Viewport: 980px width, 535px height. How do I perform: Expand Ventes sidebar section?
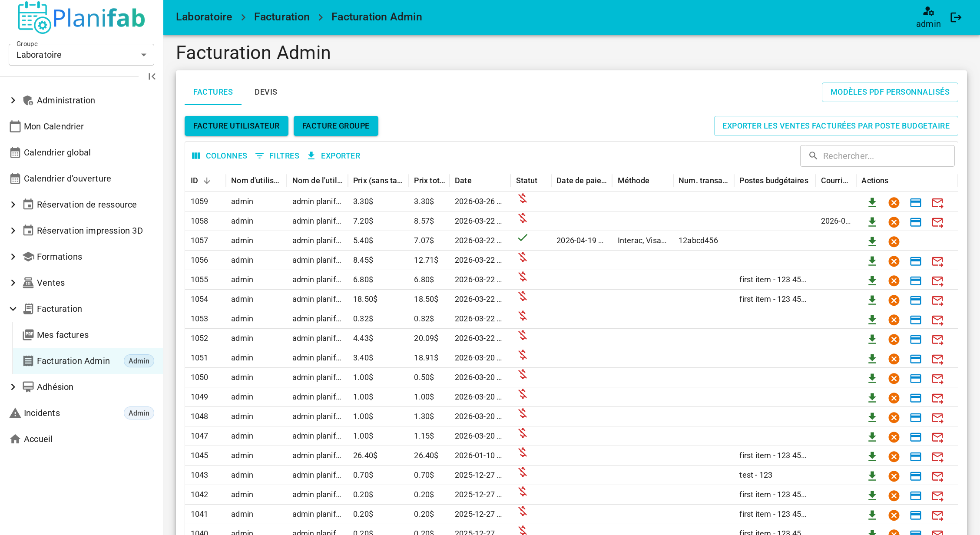pyautogui.click(x=13, y=283)
